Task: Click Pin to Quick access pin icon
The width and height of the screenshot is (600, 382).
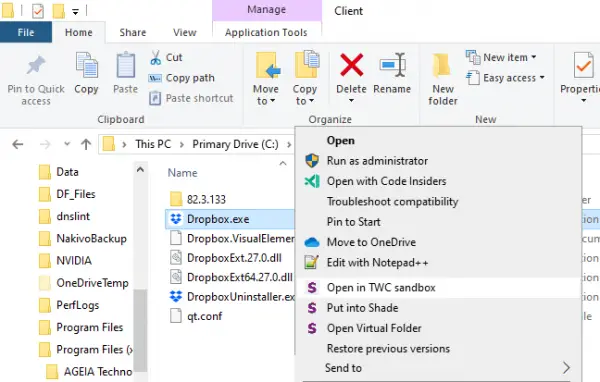Action: 36,65
